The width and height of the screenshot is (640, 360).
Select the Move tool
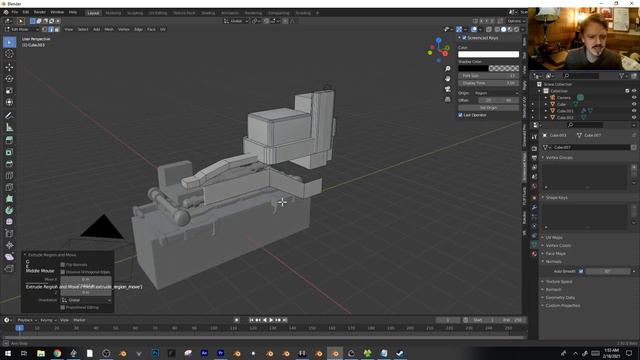coord(9,67)
